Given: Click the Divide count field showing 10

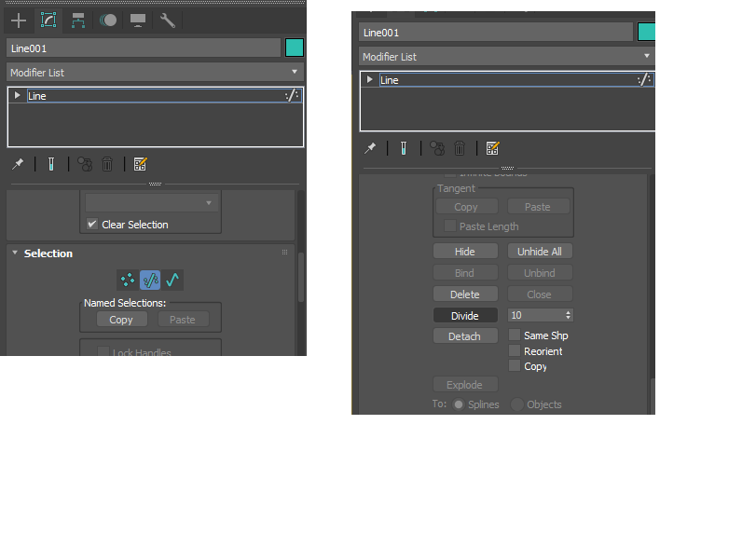Looking at the screenshot, I should pyautogui.click(x=535, y=315).
